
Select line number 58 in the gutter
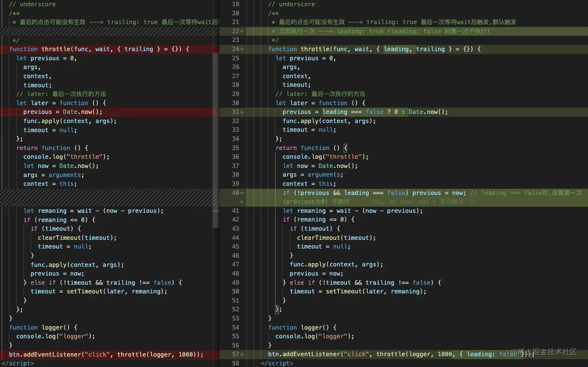[236, 363]
